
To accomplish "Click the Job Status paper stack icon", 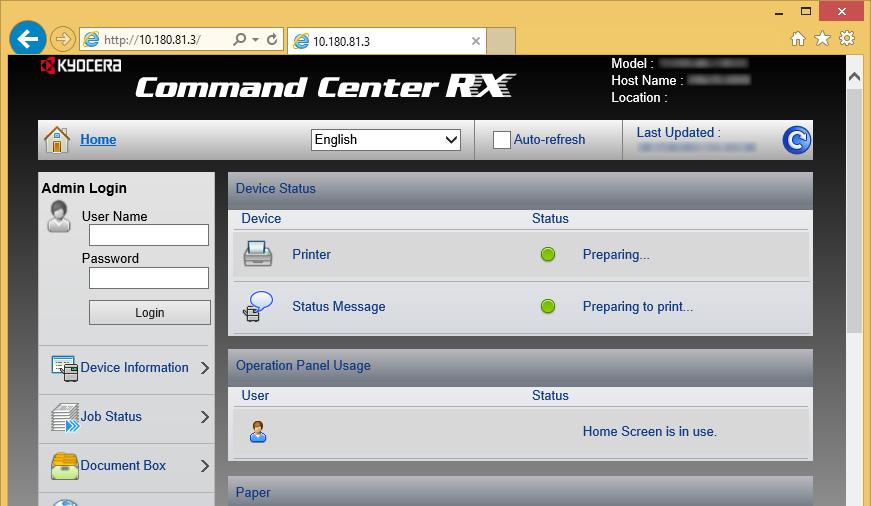I will tap(65, 418).
